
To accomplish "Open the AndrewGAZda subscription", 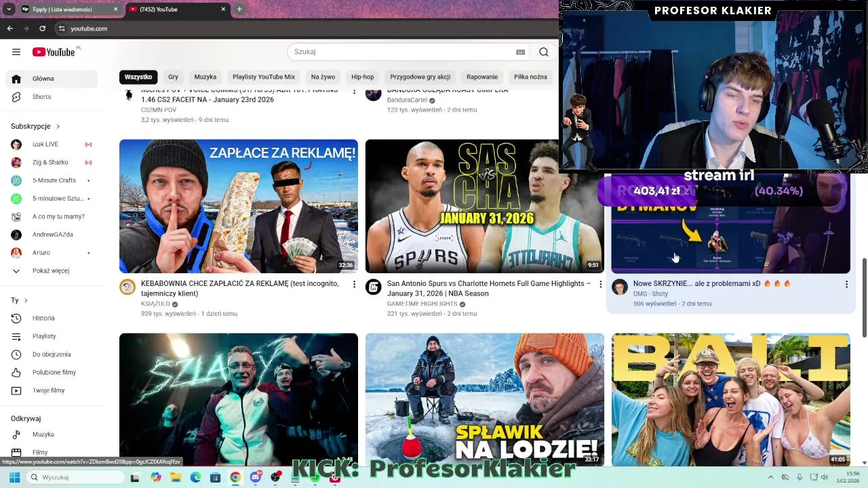I will point(52,235).
